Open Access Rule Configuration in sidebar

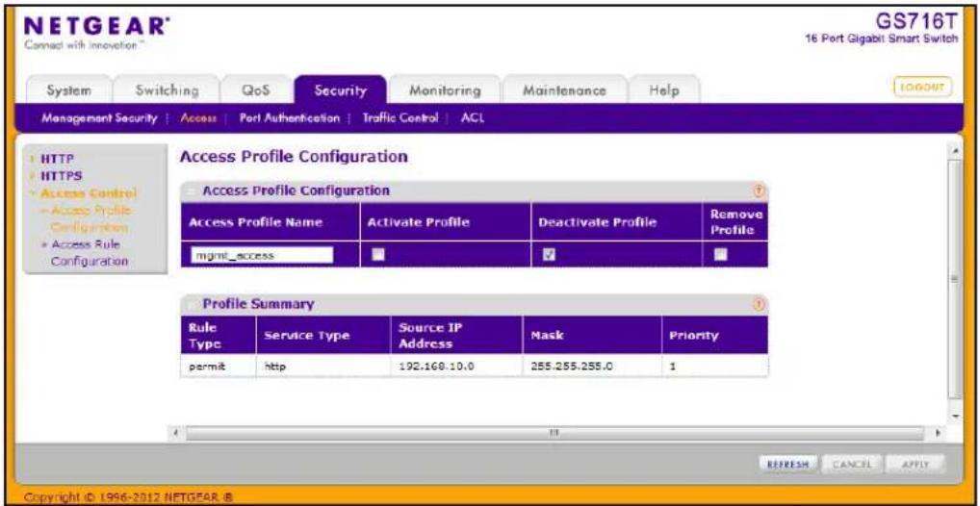tap(87, 252)
